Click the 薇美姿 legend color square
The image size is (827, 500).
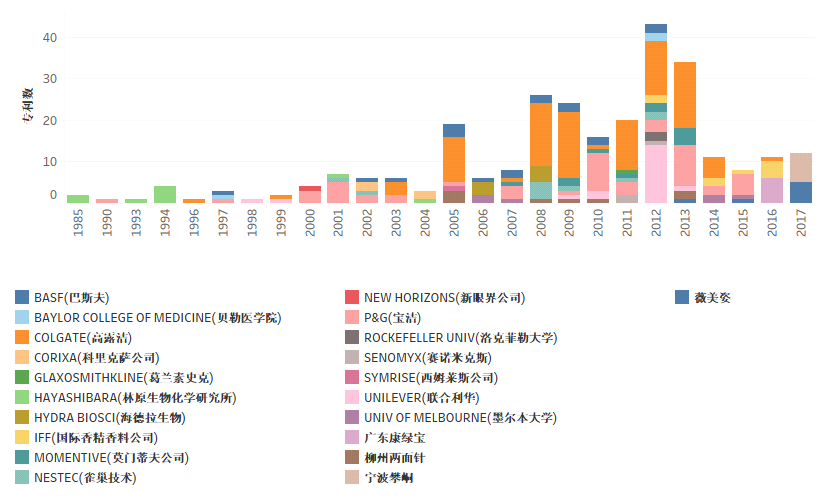pos(682,297)
